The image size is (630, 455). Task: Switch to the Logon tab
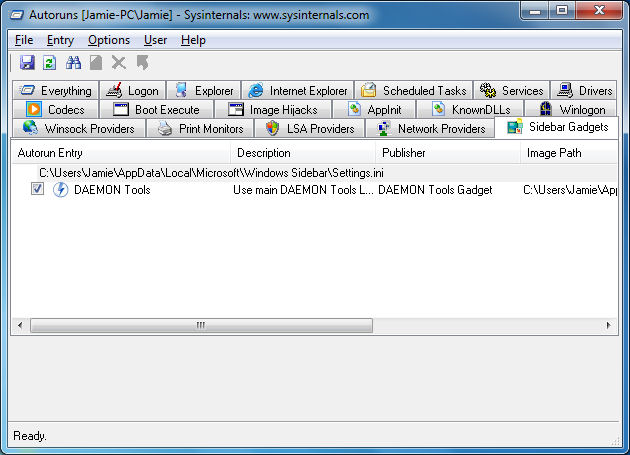coord(133,90)
